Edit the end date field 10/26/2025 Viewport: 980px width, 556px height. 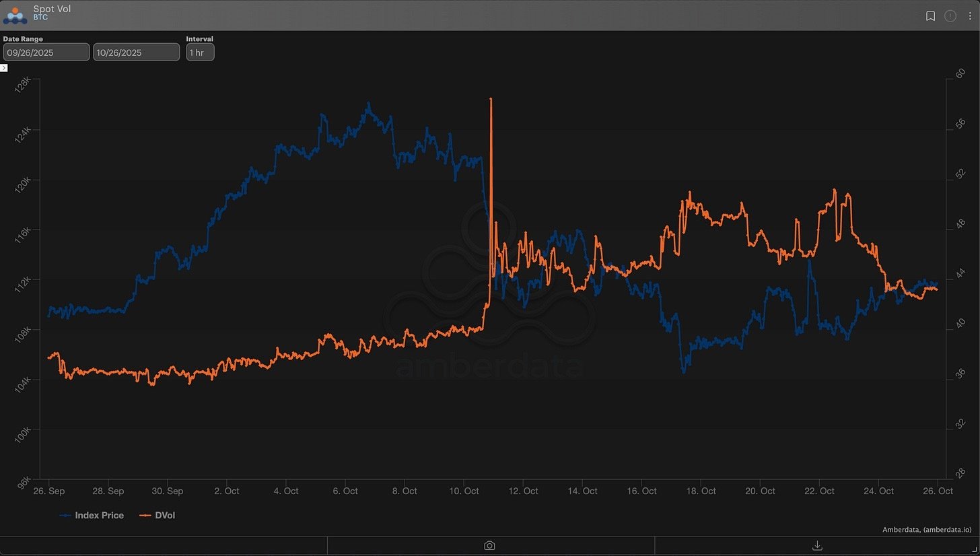click(136, 53)
